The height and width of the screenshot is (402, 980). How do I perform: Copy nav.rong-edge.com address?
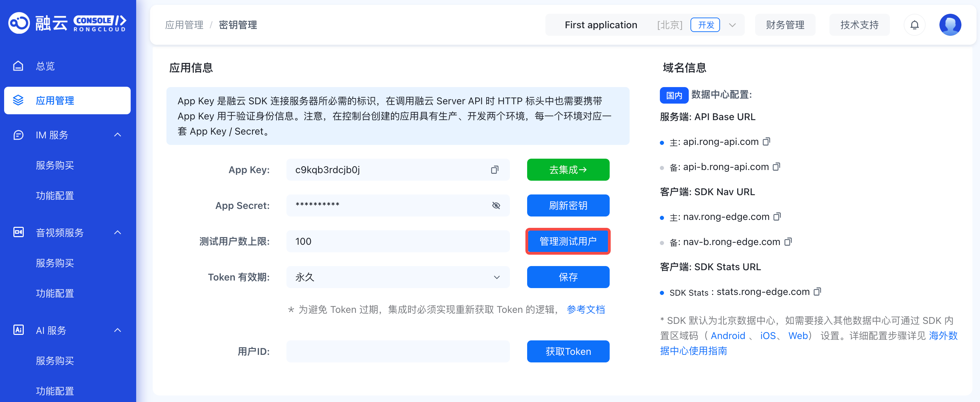click(777, 216)
